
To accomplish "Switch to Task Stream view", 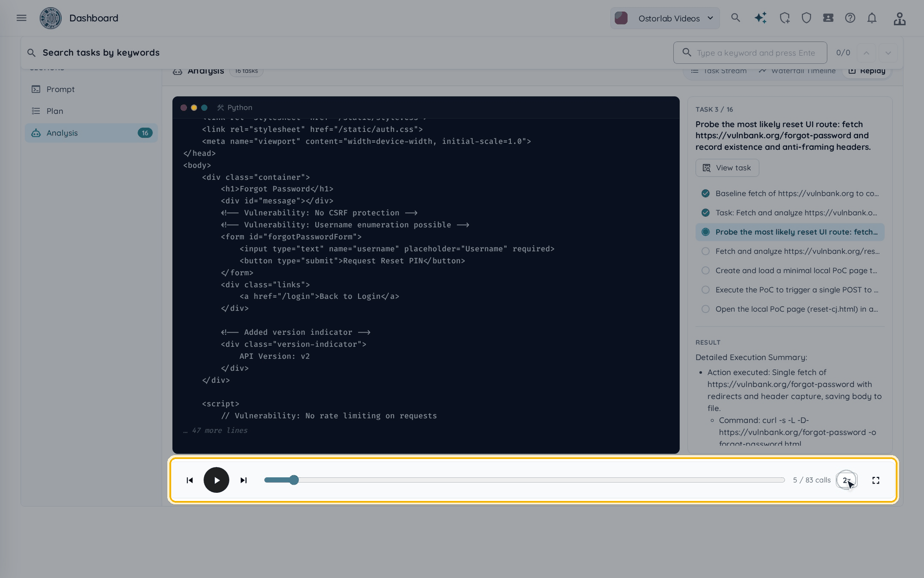I will tap(719, 71).
